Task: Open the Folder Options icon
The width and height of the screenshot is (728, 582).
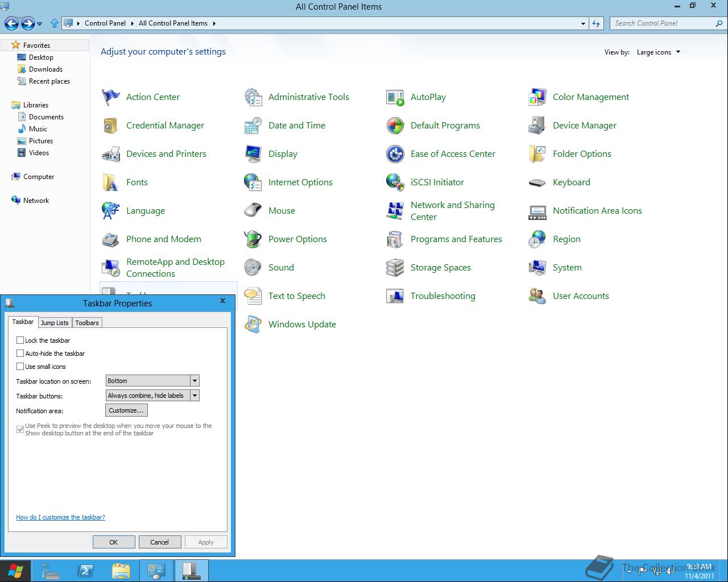Action: (x=537, y=154)
